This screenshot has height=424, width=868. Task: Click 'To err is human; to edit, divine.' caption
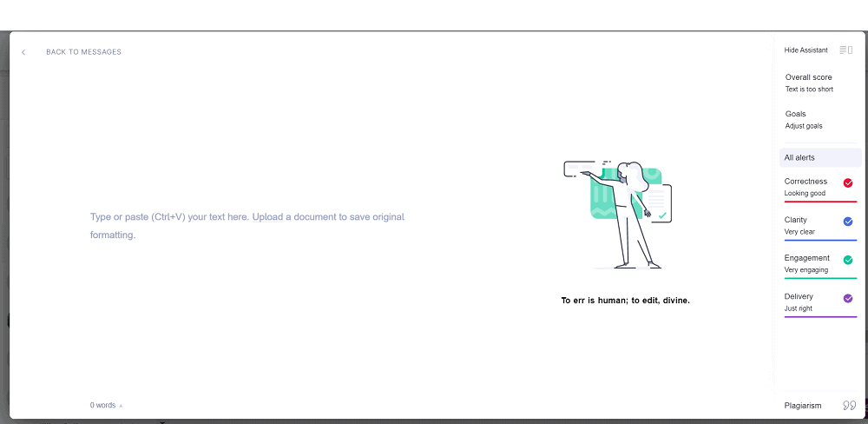point(626,301)
